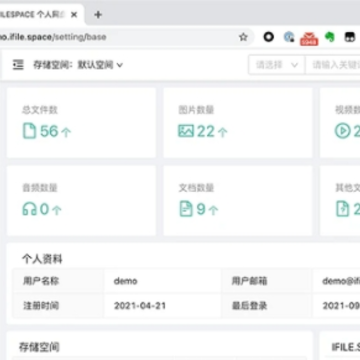Expand the 默认空间 storage space dropdown
Image resolution: width=360 pixels, height=360 pixels.
click(100, 65)
